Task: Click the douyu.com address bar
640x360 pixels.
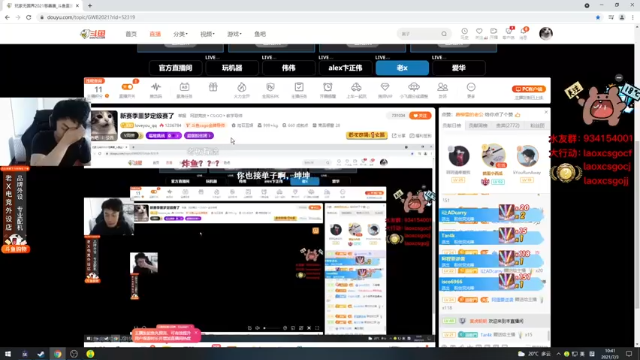Action: tap(314, 17)
